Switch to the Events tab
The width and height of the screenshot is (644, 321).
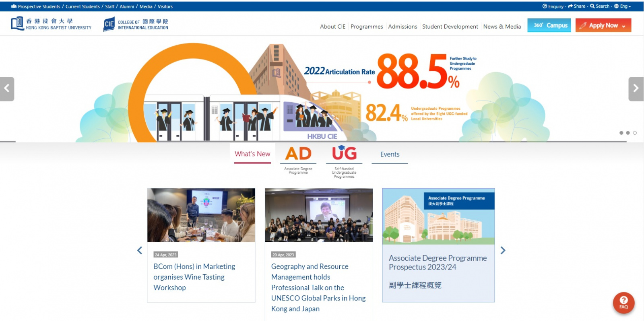point(390,154)
